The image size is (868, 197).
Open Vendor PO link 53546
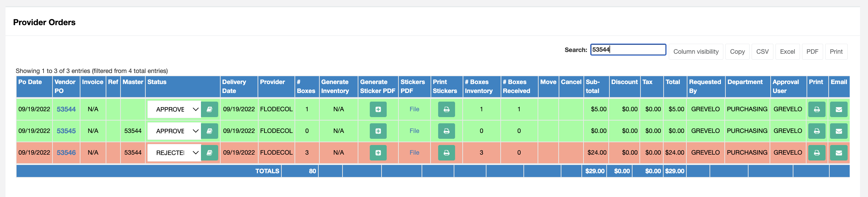click(x=66, y=153)
